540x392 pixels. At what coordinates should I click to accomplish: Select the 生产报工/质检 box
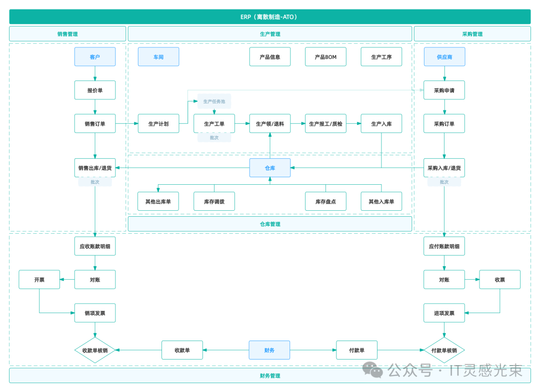pyautogui.click(x=325, y=124)
